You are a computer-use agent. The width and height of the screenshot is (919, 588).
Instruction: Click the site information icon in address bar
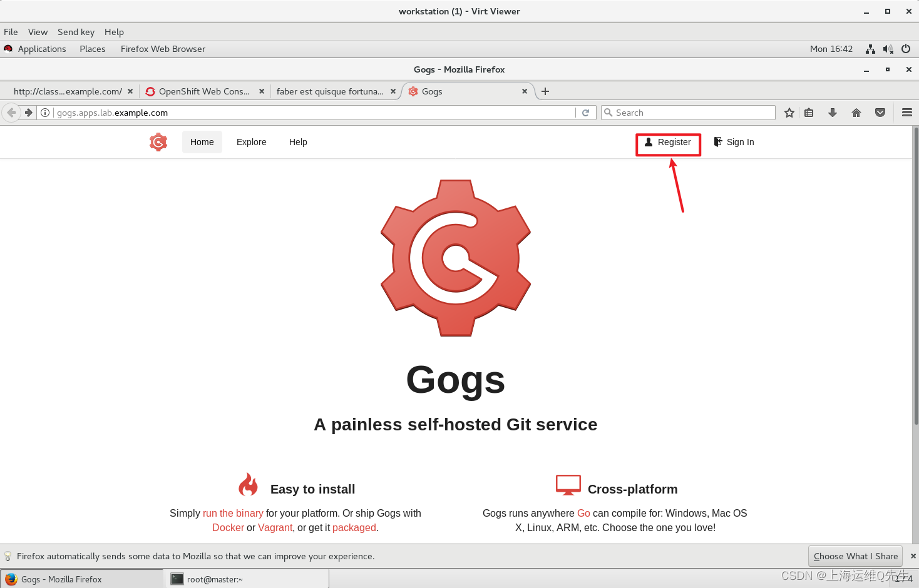(x=45, y=113)
